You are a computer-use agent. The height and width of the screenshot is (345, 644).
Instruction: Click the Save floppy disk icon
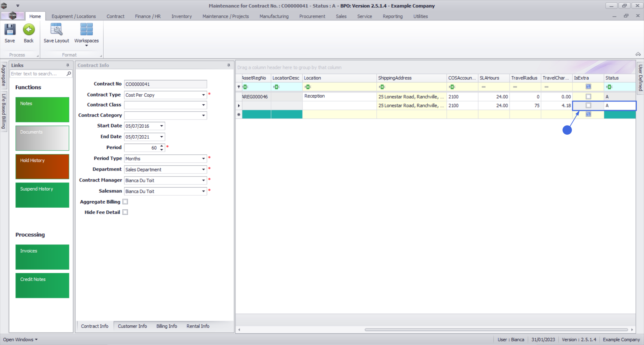coord(10,30)
